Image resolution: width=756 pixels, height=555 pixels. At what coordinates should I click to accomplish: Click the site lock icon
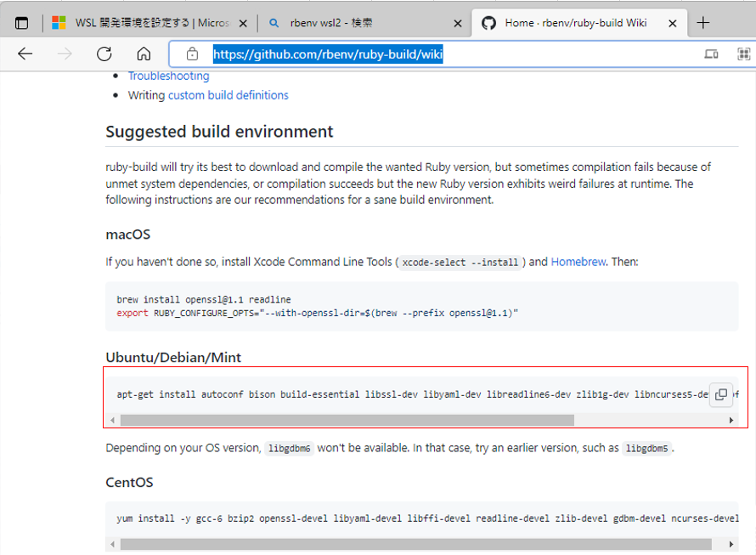[192, 54]
